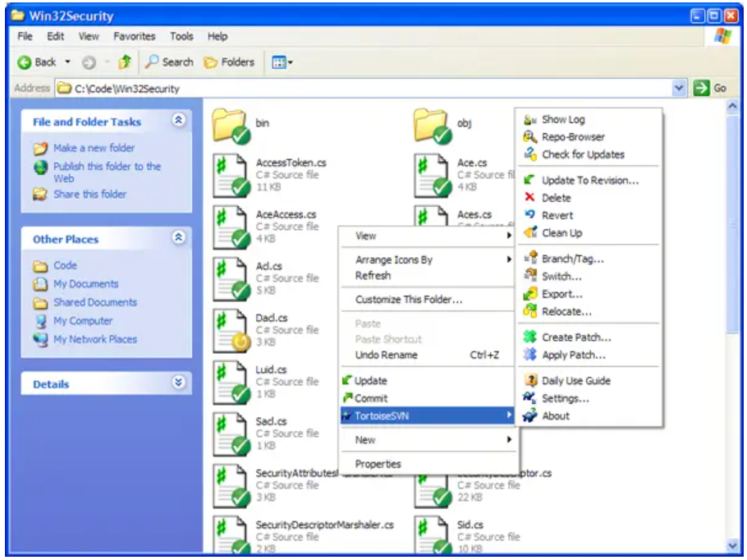The width and height of the screenshot is (747, 560).
Task: Click the Up folder toolbar icon
Action: point(125,62)
